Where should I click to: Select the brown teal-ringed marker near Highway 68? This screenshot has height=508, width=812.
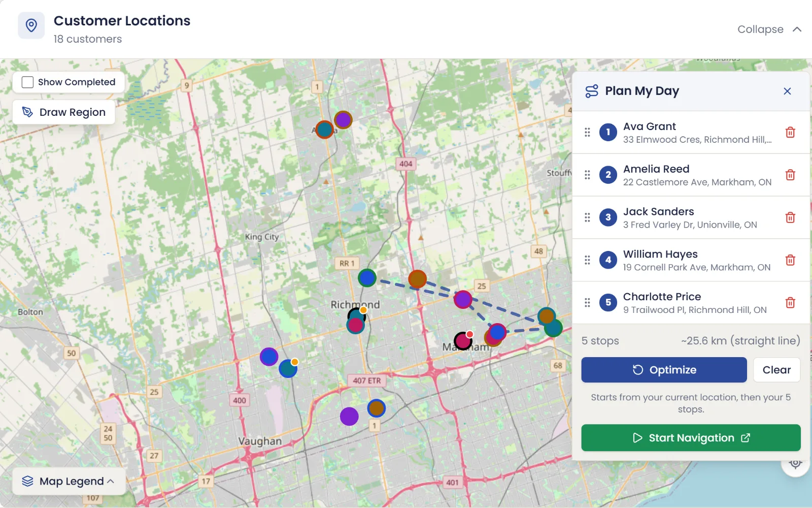(547, 316)
